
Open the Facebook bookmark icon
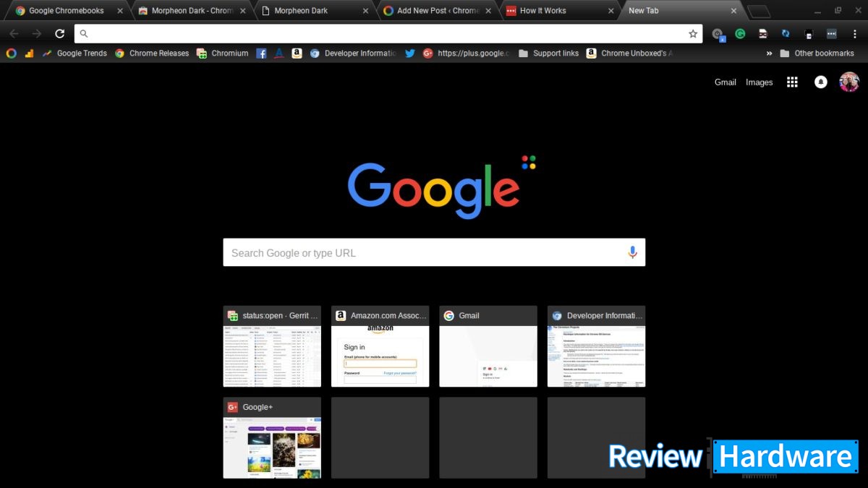[x=261, y=53]
